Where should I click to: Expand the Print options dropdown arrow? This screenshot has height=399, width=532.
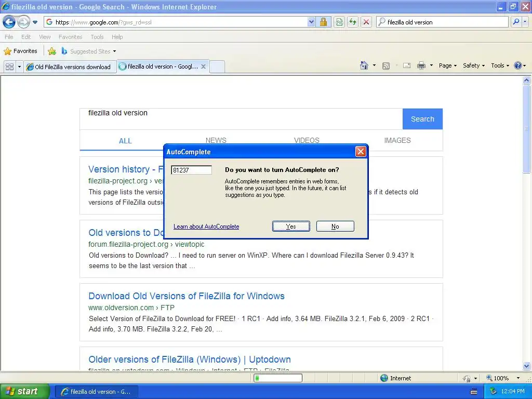pyautogui.click(x=431, y=65)
